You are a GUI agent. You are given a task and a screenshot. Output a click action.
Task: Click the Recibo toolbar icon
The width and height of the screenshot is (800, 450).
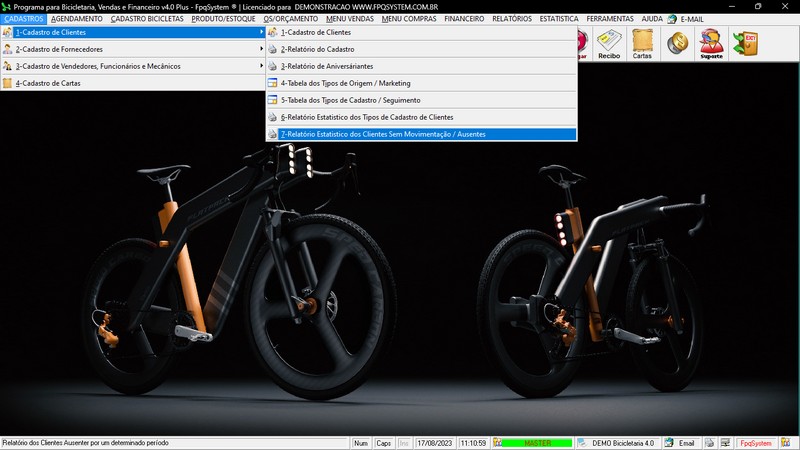point(609,45)
